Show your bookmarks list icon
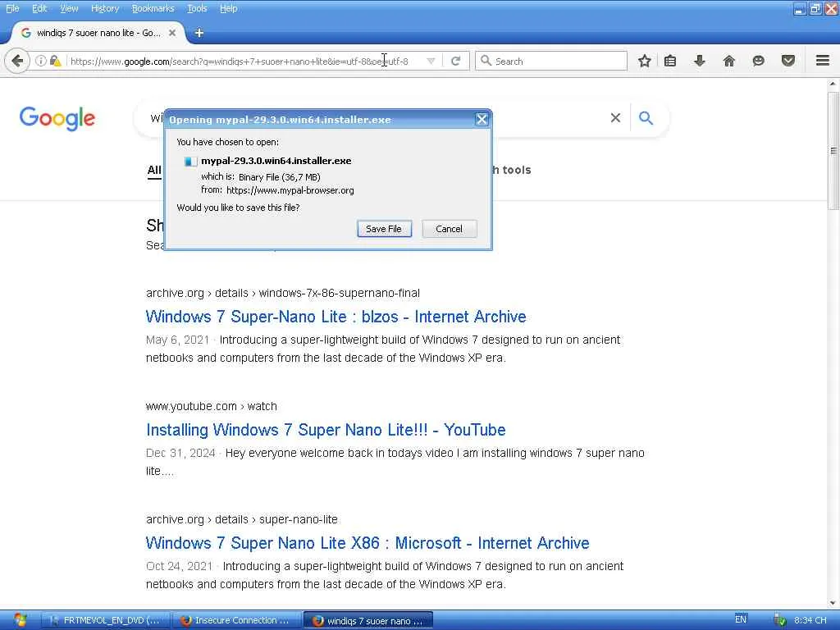840x630 pixels. 669,61
